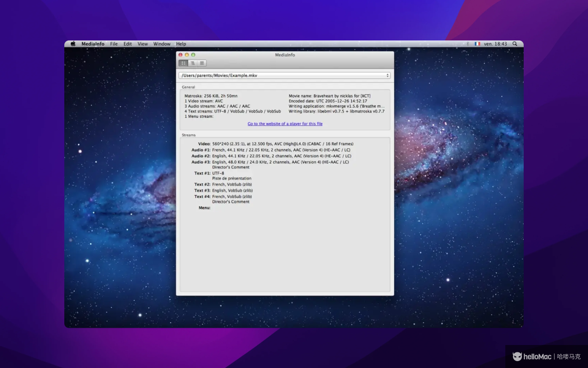Select the Text #4 French VobSub row
The width and height of the screenshot is (588, 368).
223,196
